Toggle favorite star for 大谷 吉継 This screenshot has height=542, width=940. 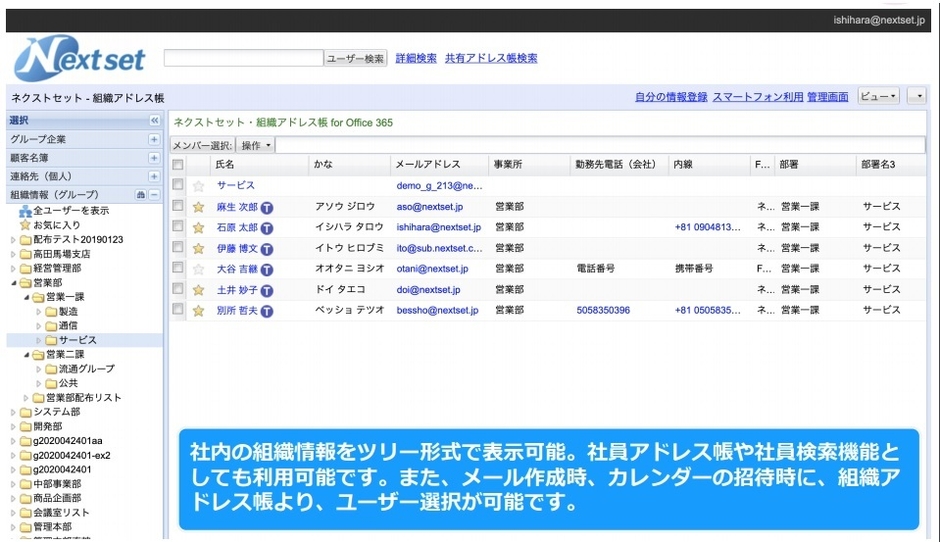[x=198, y=269]
